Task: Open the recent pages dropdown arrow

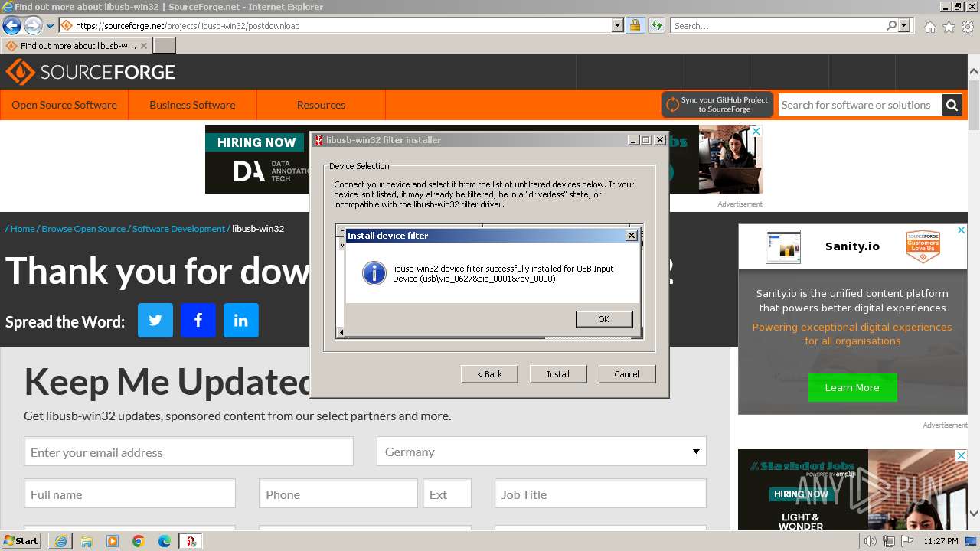Action: click(50, 26)
